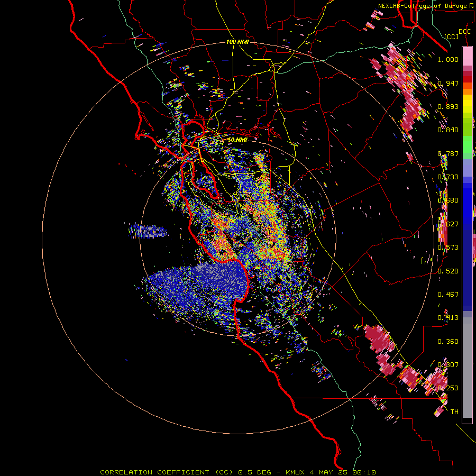This screenshot has width=476, height=476.
Task: Click the 1.000 value on the color scale
Action: pyautogui.click(x=448, y=59)
